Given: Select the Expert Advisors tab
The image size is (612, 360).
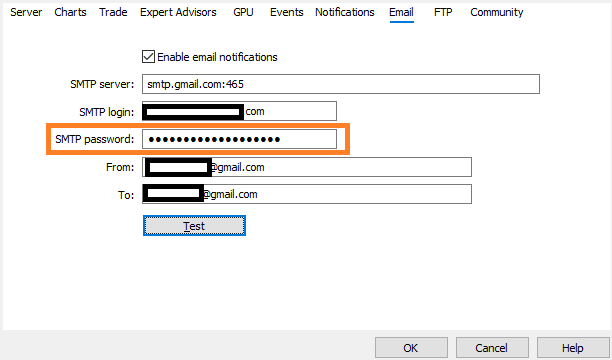Looking at the screenshot, I should tap(178, 12).
